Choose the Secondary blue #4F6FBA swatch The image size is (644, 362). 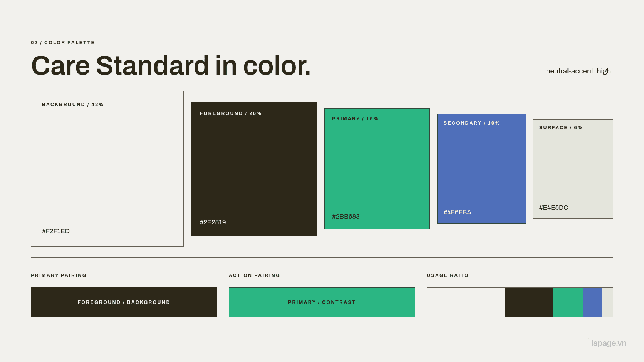coord(481,168)
